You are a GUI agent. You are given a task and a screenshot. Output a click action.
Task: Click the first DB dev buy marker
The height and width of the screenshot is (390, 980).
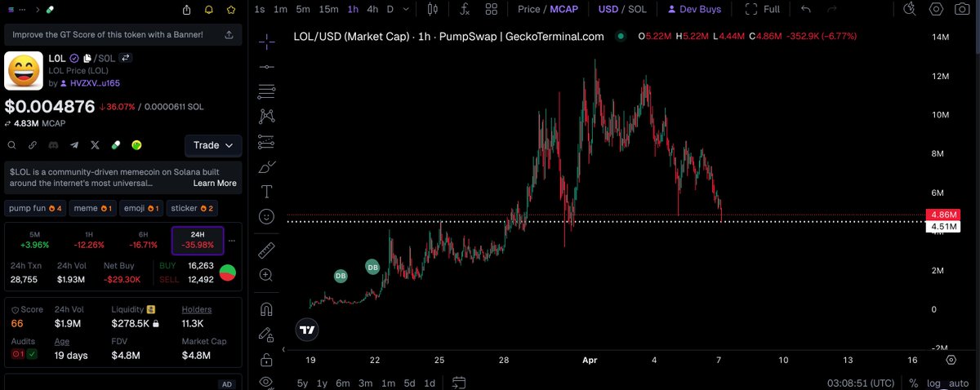341,276
